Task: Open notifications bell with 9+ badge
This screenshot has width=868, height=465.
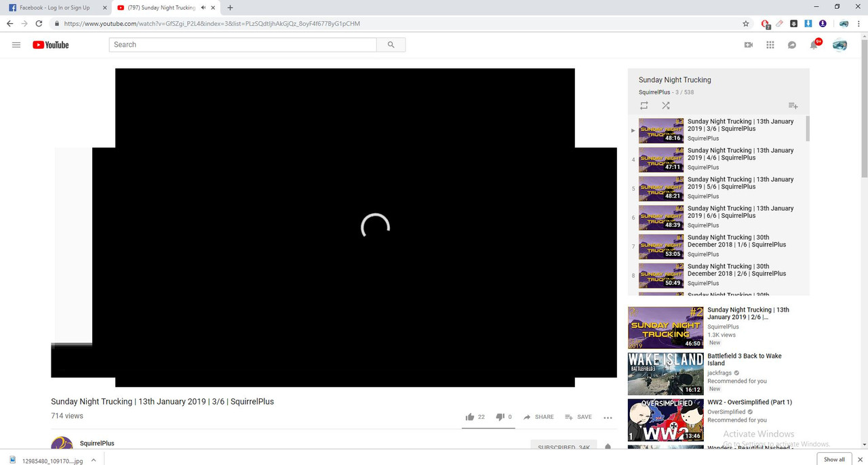Action: (x=814, y=45)
